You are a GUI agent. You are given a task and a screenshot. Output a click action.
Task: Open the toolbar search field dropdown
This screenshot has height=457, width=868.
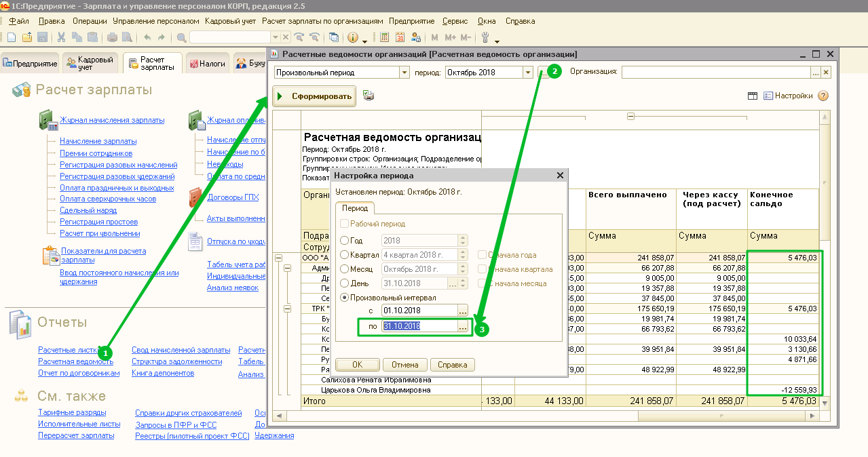point(276,37)
